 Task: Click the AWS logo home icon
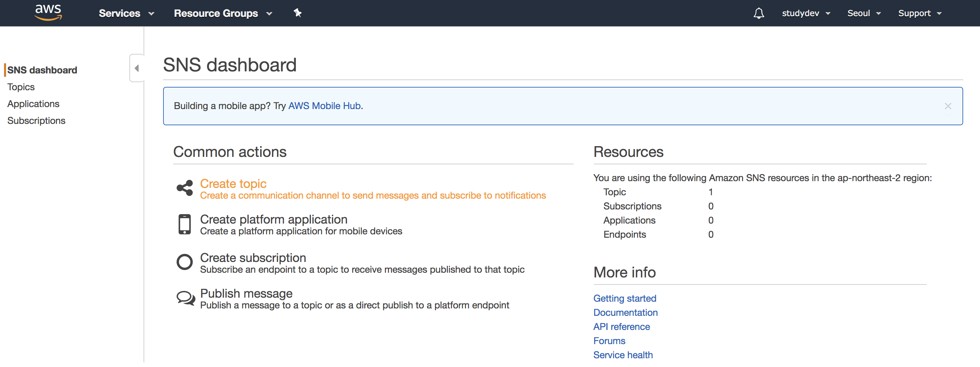pos(48,12)
